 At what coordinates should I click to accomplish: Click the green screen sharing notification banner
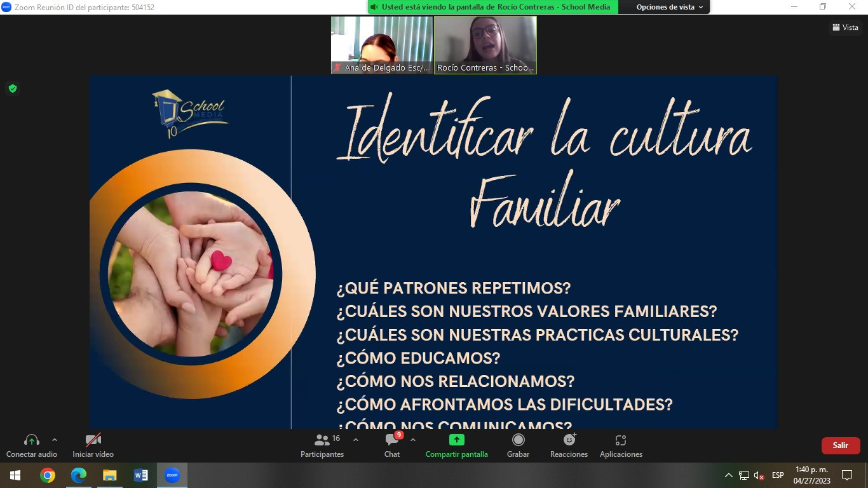coord(493,7)
